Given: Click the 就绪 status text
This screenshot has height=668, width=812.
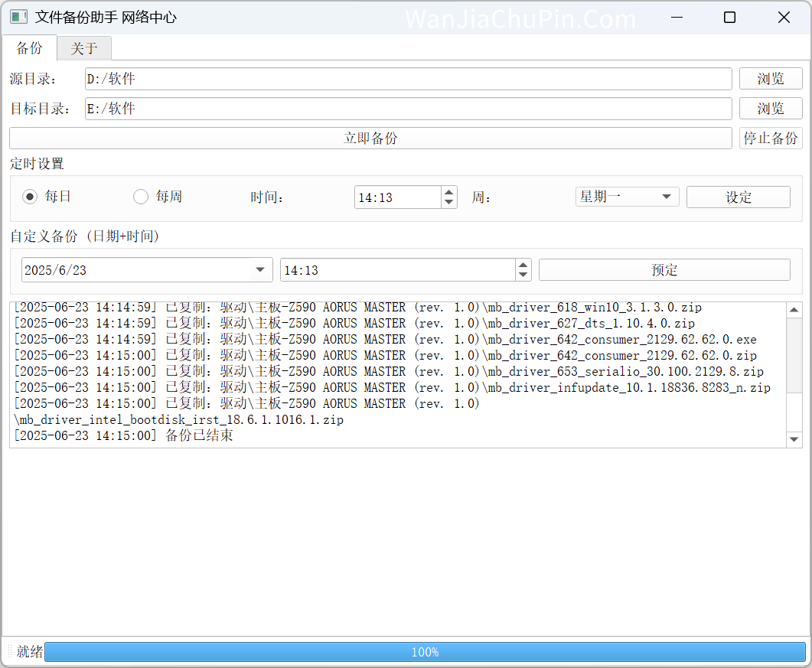Looking at the screenshot, I should click(30, 651).
